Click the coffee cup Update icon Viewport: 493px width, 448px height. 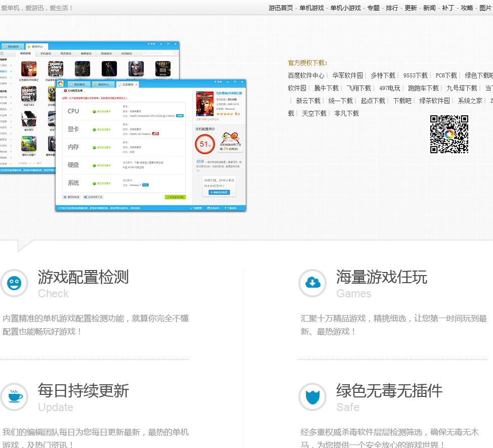click(14, 397)
